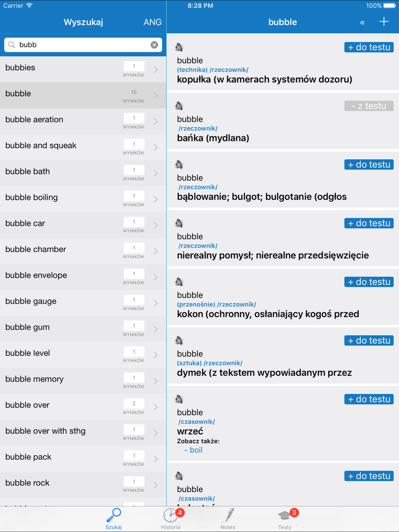399x532 pixels.
Task: Switch language using ANG button
Action: point(152,22)
